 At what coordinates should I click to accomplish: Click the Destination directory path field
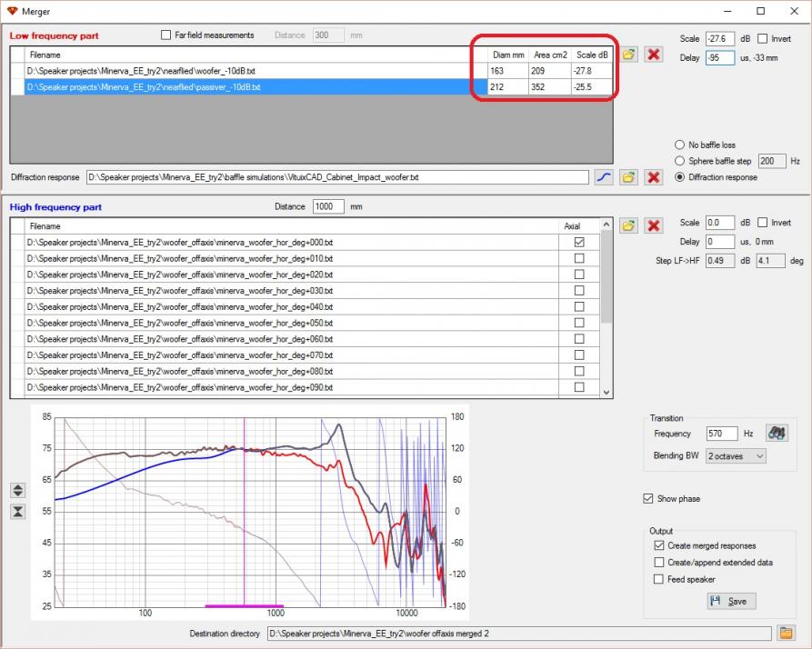click(519, 633)
